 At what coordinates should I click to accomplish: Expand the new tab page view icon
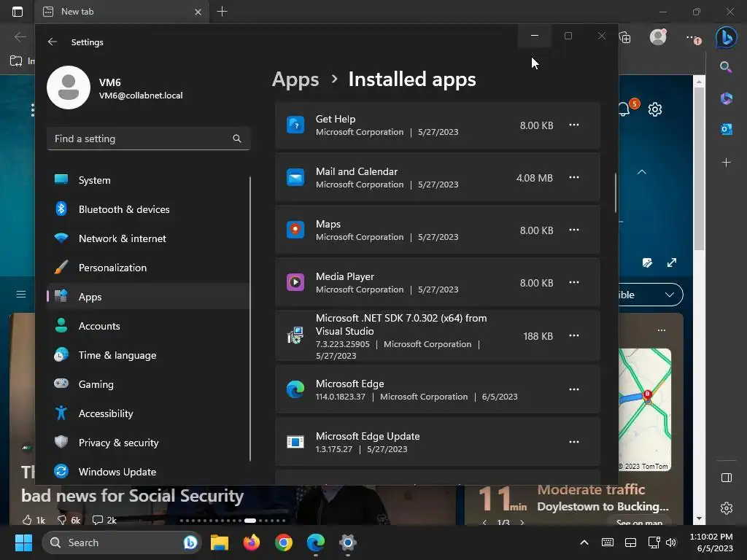(672, 262)
